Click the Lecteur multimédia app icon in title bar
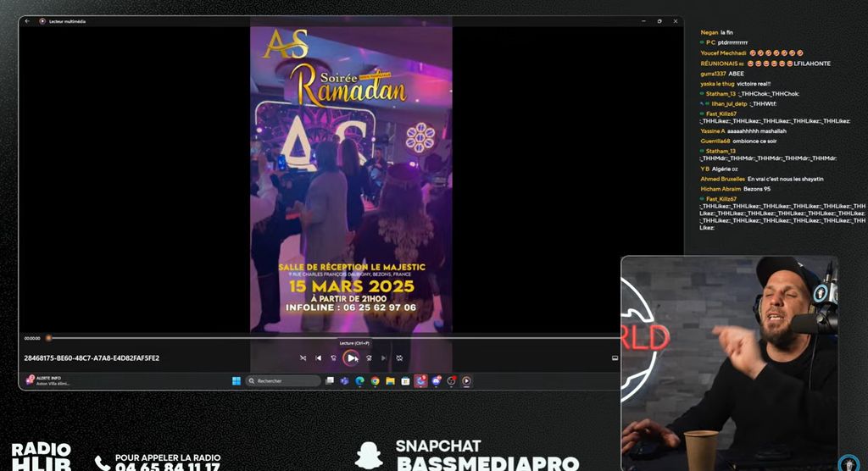 (42, 21)
